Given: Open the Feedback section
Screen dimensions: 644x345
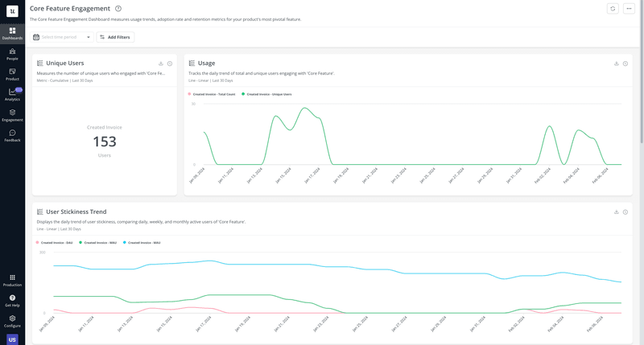Looking at the screenshot, I should (12, 135).
